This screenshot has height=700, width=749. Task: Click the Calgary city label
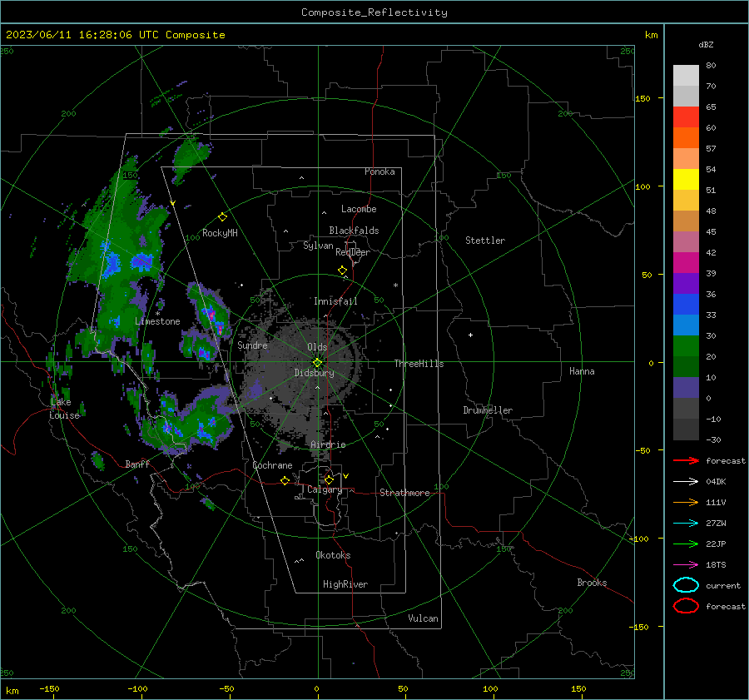click(325, 489)
